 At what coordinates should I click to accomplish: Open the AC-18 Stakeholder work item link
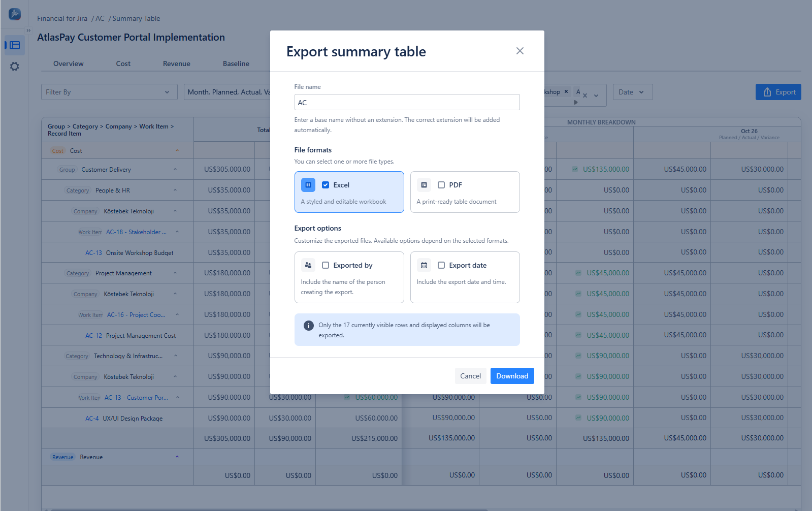pyautogui.click(x=136, y=232)
